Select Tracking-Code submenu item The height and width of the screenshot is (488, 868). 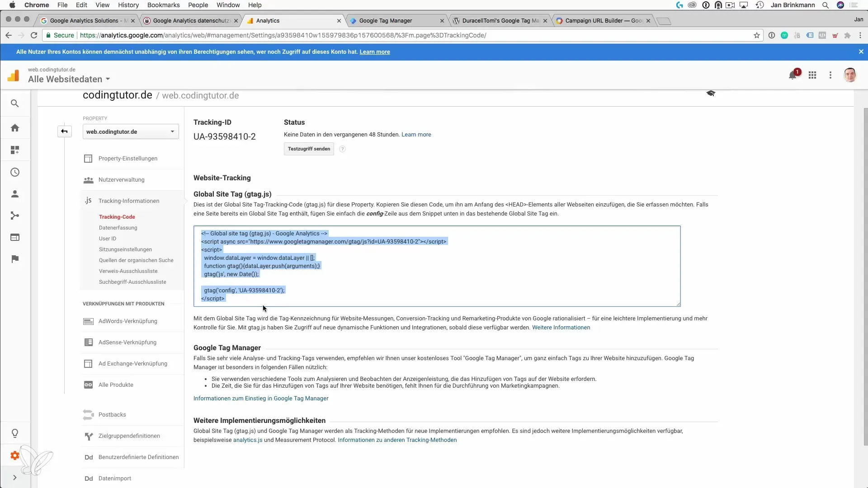click(117, 217)
